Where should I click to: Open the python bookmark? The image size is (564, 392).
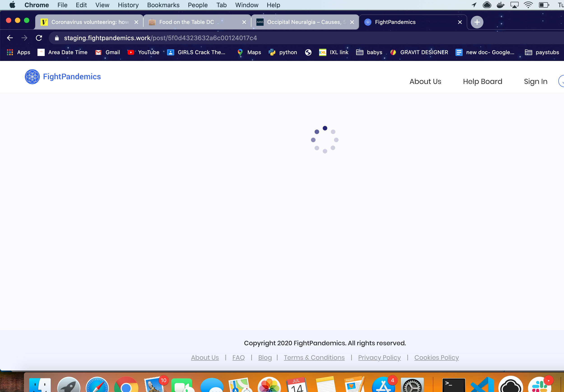click(283, 52)
